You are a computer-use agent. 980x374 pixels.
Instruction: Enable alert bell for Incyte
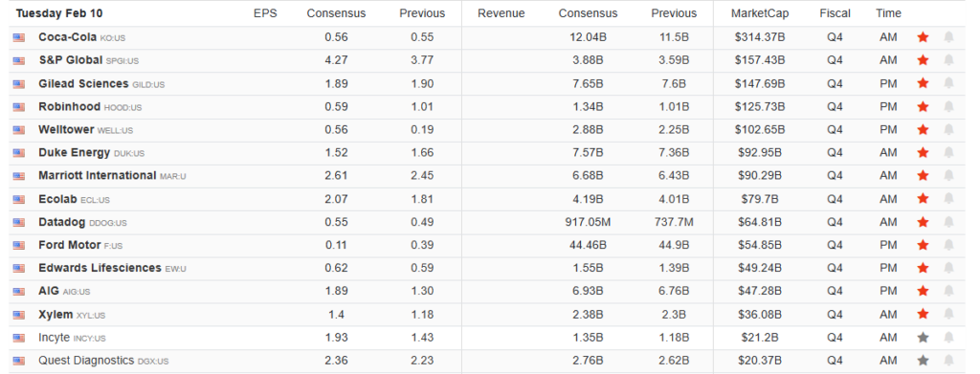click(x=948, y=338)
